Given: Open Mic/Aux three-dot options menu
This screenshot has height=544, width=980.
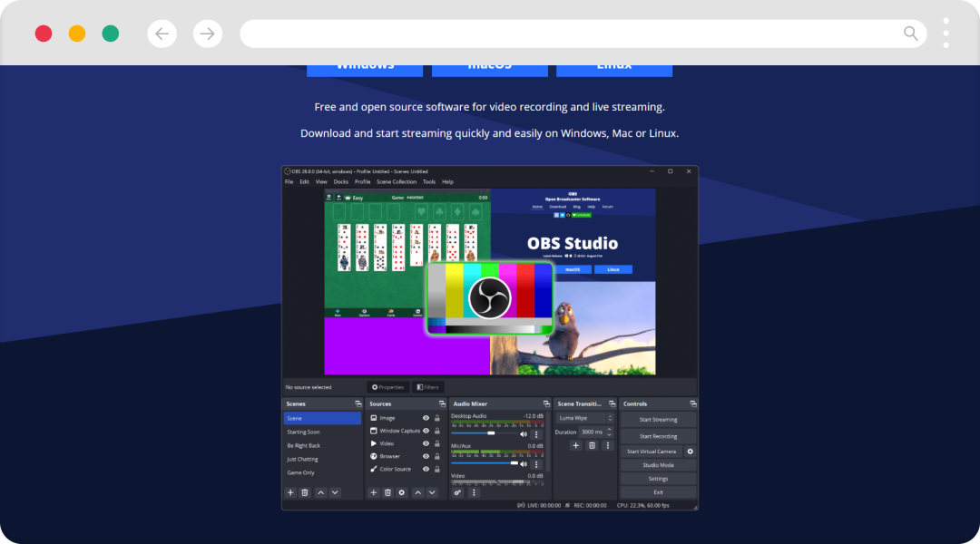Looking at the screenshot, I should (536, 464).
